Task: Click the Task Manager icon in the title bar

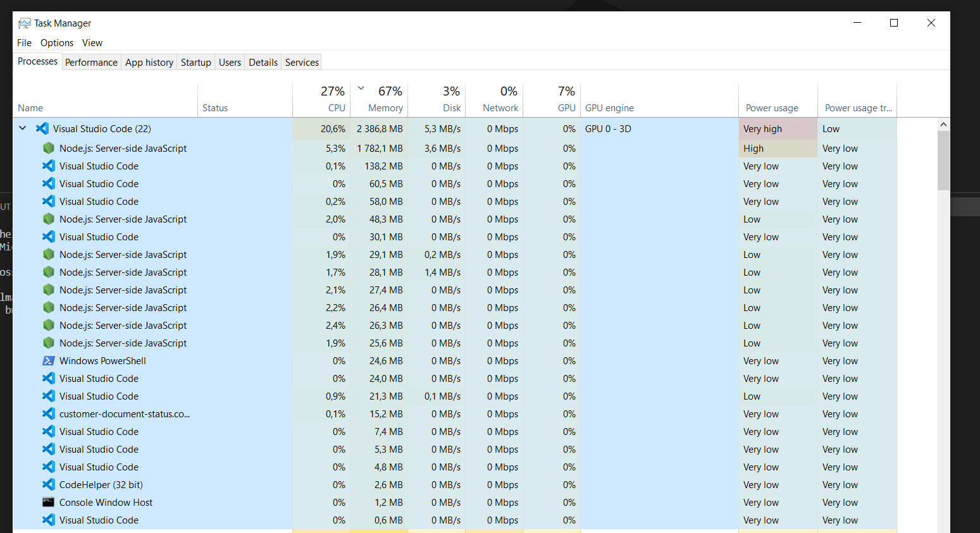Action: (23, 22)
